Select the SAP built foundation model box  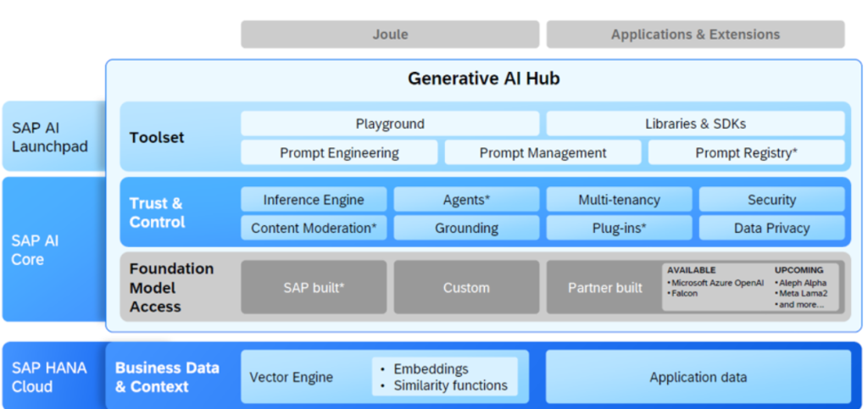(314, 287)
